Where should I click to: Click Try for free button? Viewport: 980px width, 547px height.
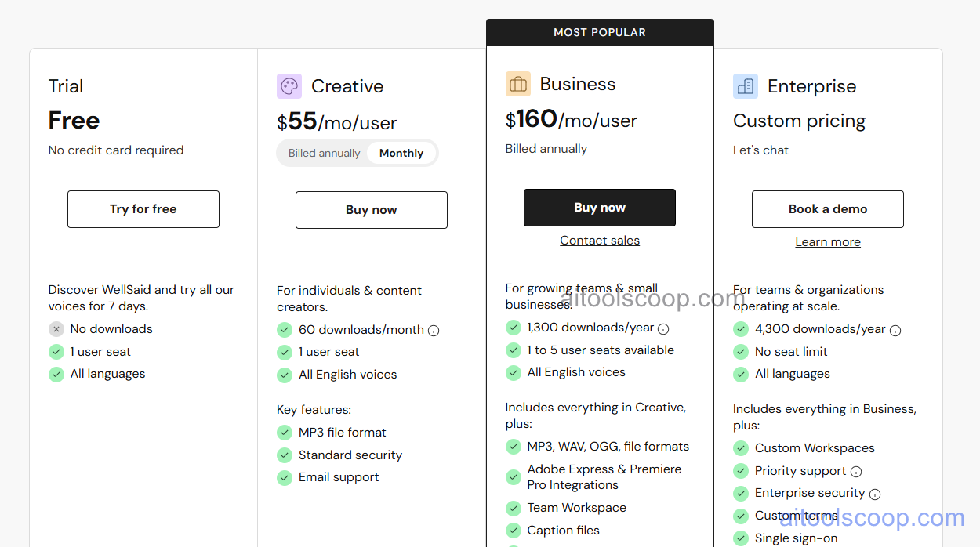[x=143, y=209]
